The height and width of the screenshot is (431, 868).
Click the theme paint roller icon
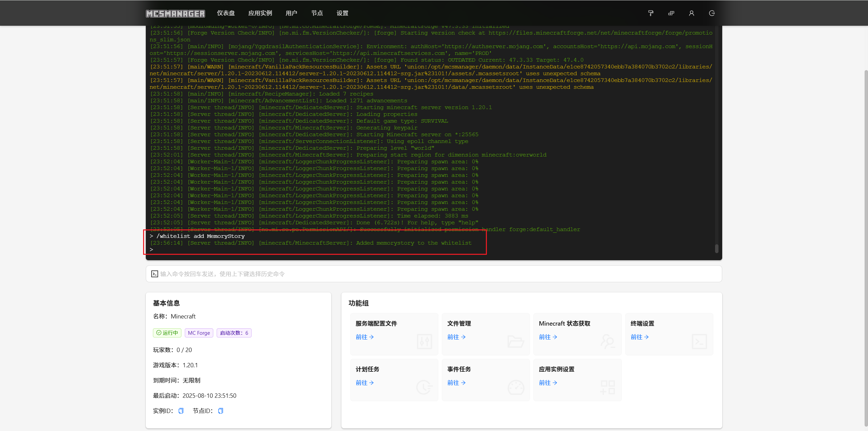tap(651, 13)
